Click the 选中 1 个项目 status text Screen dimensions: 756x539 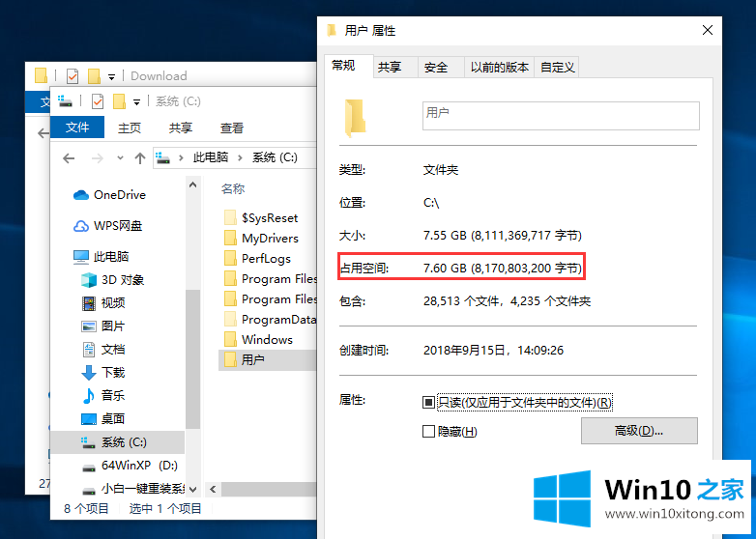coord(165,508)
